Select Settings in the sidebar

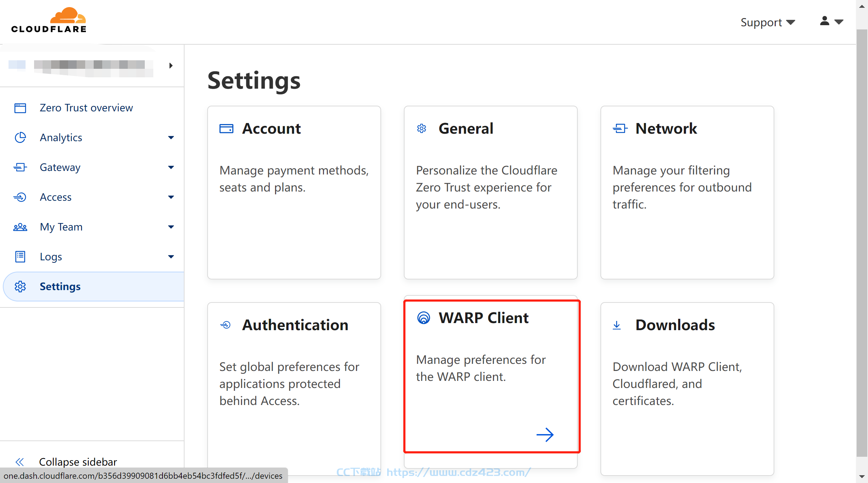coord(94,287)
